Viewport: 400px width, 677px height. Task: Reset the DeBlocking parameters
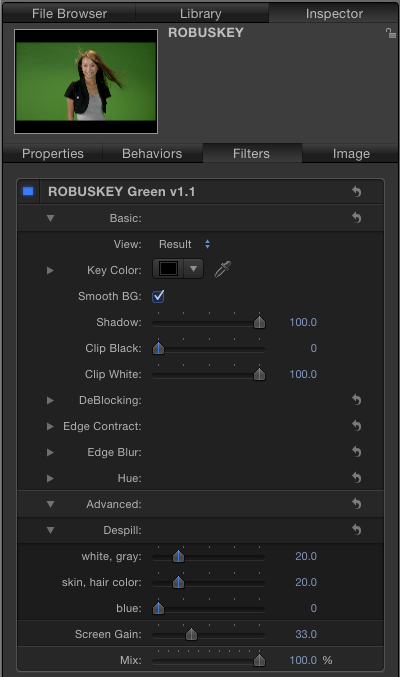point(356,400)
